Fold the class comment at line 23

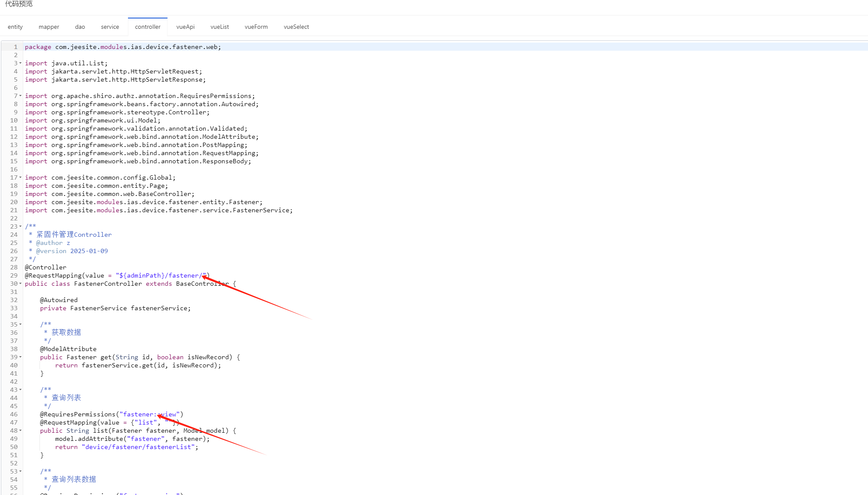(20, 226)
